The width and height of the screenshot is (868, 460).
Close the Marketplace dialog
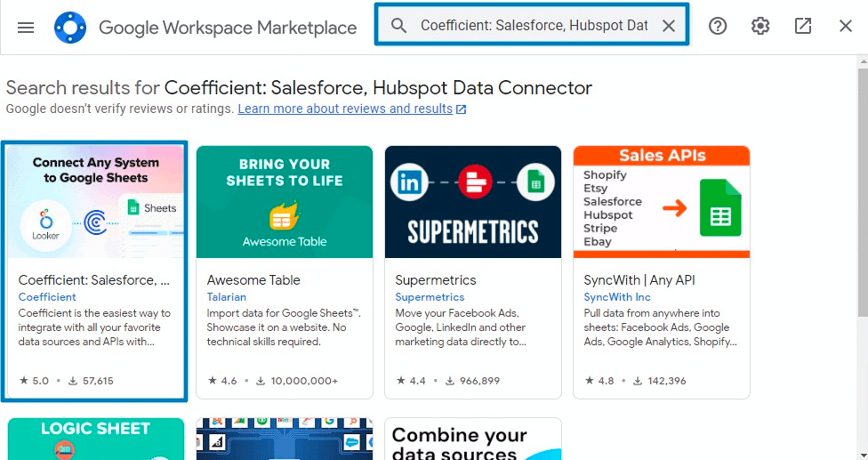(845, 26)
